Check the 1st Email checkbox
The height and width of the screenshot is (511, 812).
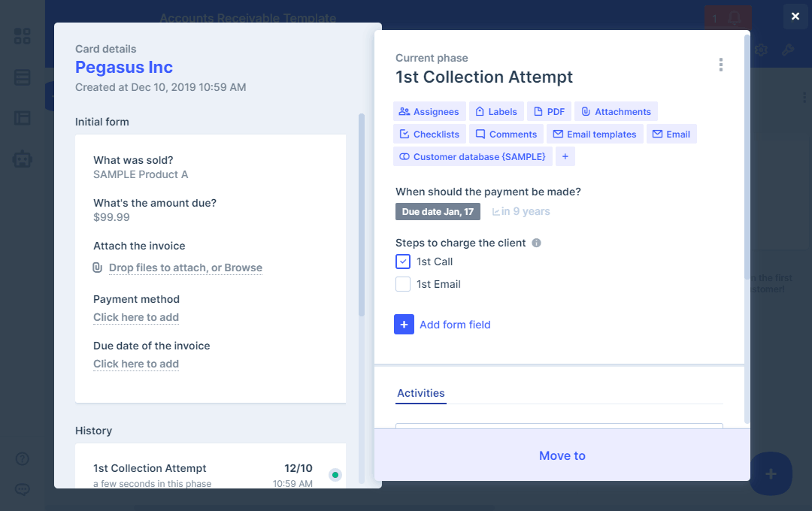click(x=403, y=284)
